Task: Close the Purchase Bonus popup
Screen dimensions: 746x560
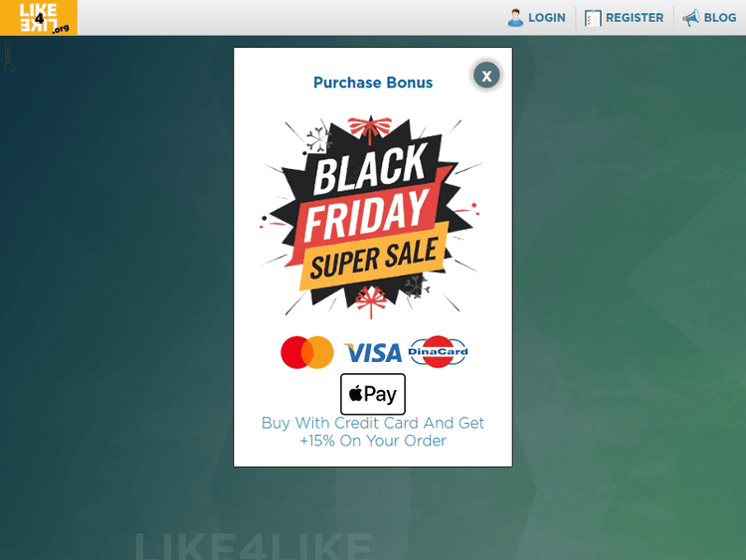Action: pyautogui.click(x=486, y=76)
